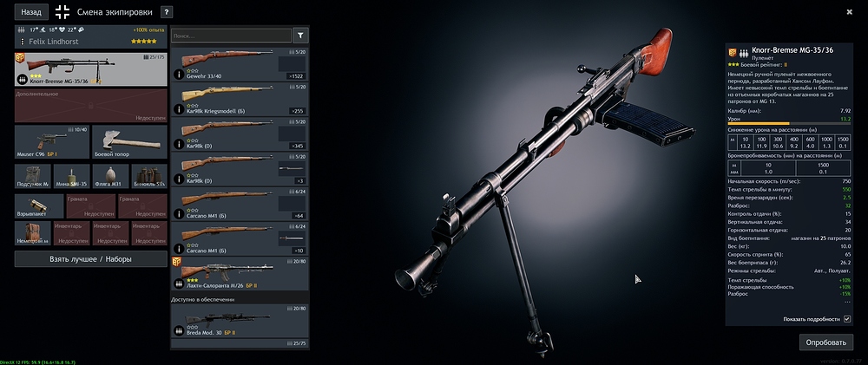This screenshot has height=365, width=868.
Task: Click the weapon search input field
Action: (x=230, y=36)
